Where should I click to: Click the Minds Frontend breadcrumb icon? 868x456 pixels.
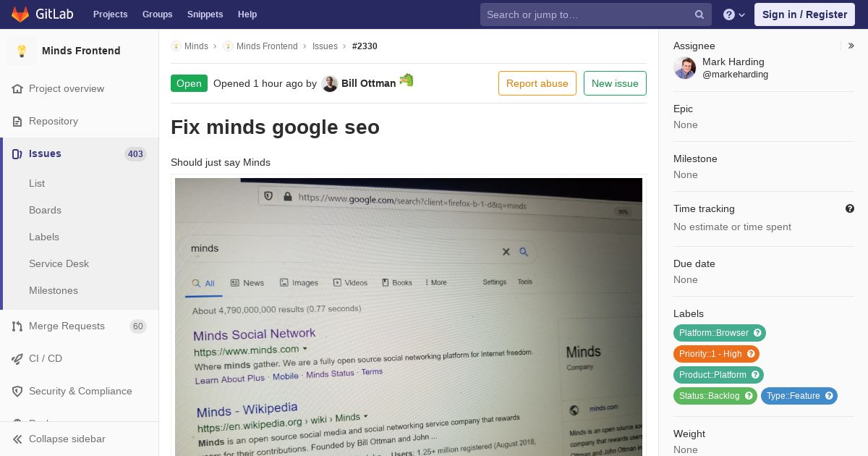228,46
